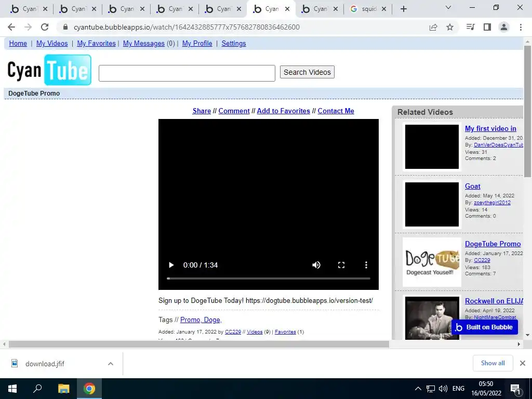532x399 pixels.
Task: Open video in fullscreen mode
Action: [341, 265]
